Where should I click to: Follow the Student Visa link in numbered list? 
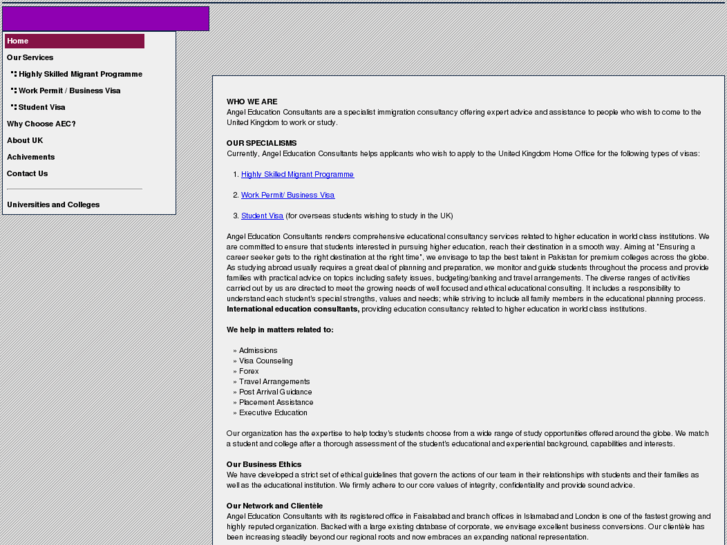262,216
